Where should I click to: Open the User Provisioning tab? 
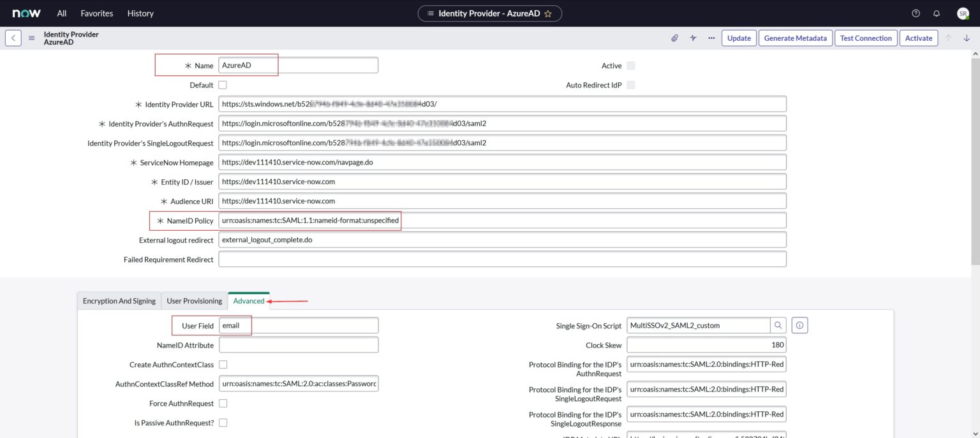pos(194,300)
